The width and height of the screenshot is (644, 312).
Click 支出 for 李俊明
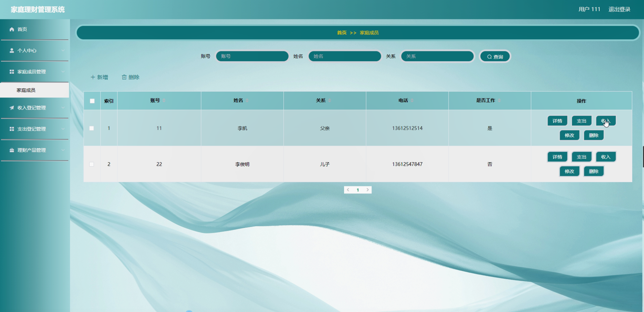[581, 157]
